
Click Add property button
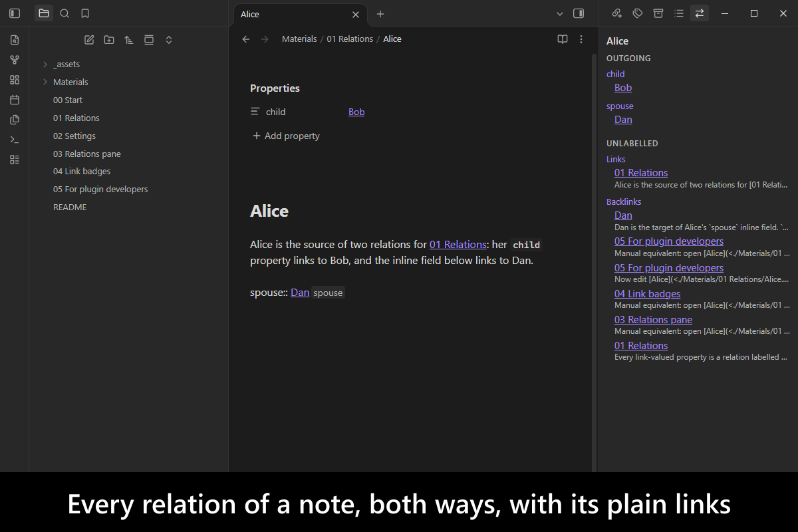coord(286,136)
